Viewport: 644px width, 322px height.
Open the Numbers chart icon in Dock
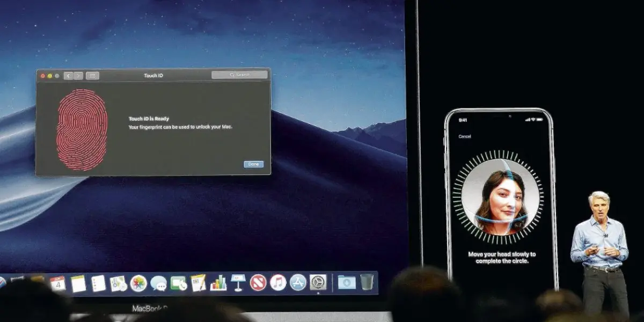(x=218, y=283)
